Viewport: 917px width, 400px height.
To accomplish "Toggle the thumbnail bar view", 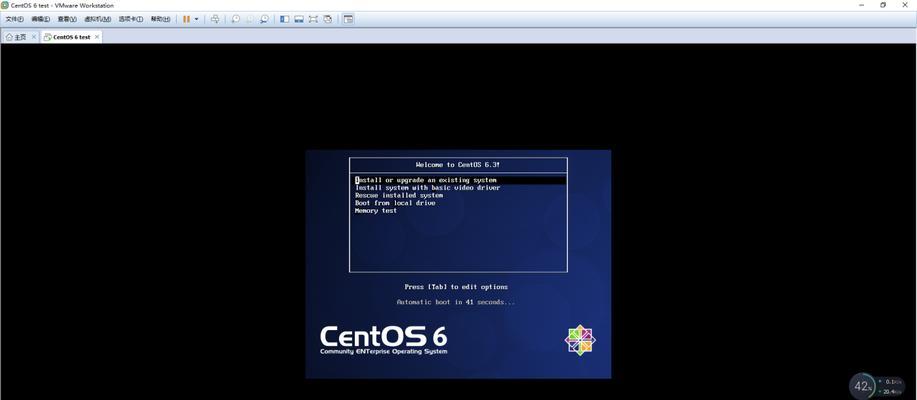I will click(299, 19).
